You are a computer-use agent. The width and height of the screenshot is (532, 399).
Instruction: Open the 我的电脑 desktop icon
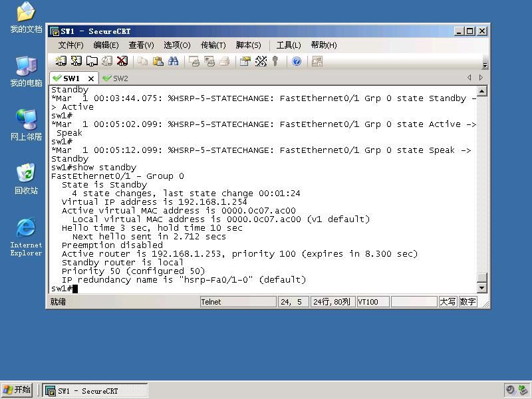pyautogui.click(x=26, y=72)
